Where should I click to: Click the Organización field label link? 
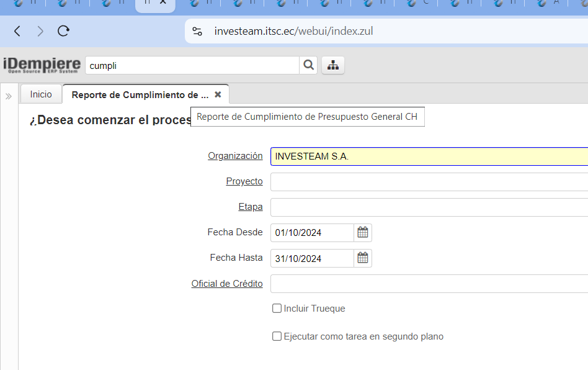(x=235, y=156)
